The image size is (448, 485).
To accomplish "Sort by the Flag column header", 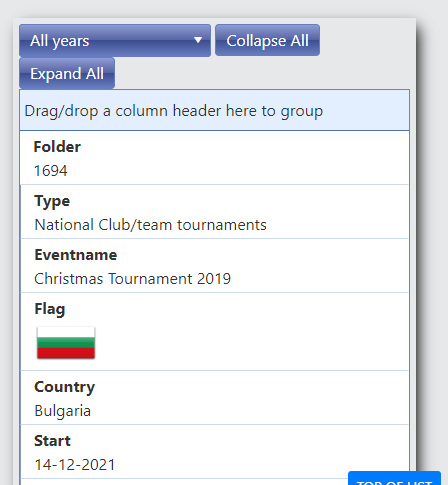I will click(x=50, y=309).
